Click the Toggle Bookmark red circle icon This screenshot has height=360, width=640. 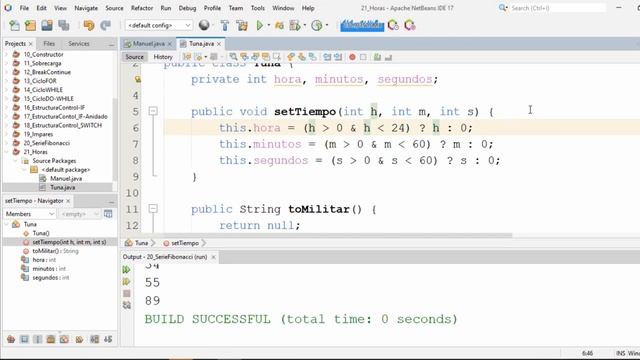click(x=352, y=57)
